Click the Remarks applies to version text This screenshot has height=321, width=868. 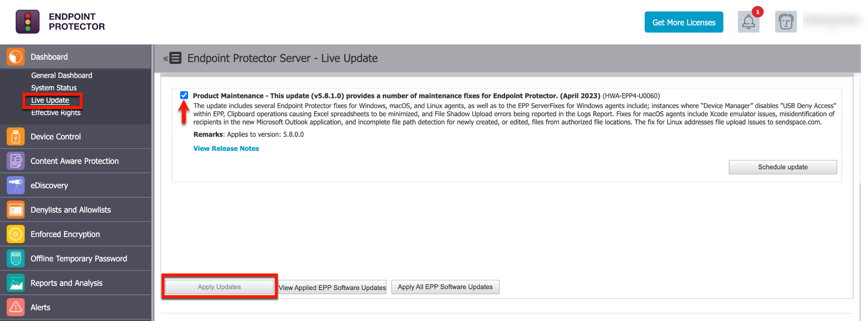click(x=248, y=135)
